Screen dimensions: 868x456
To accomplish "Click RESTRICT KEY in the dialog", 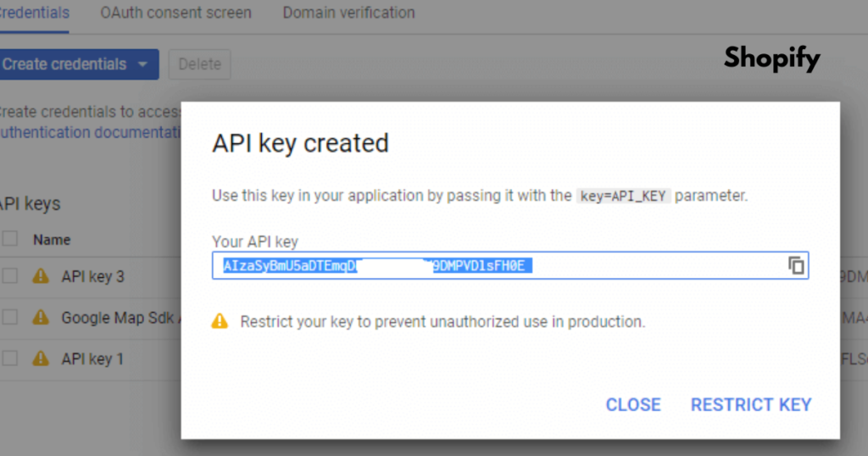I will [751, 404].
